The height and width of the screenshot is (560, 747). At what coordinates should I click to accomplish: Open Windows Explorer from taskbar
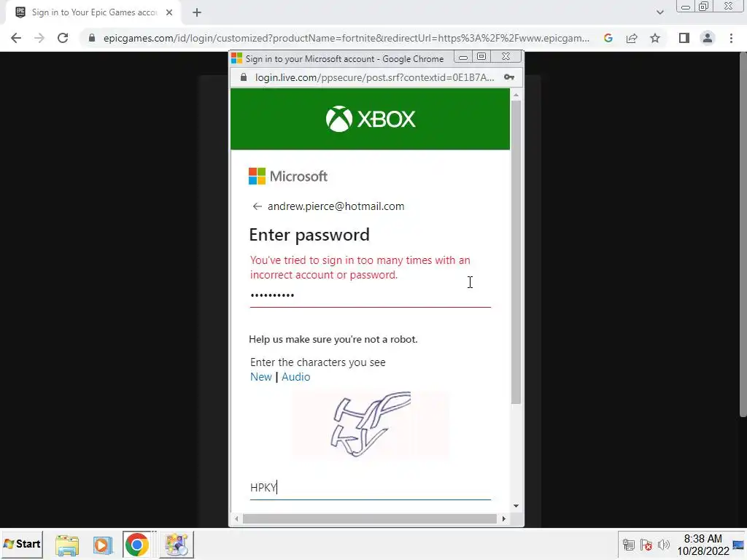tap(67, 545)
